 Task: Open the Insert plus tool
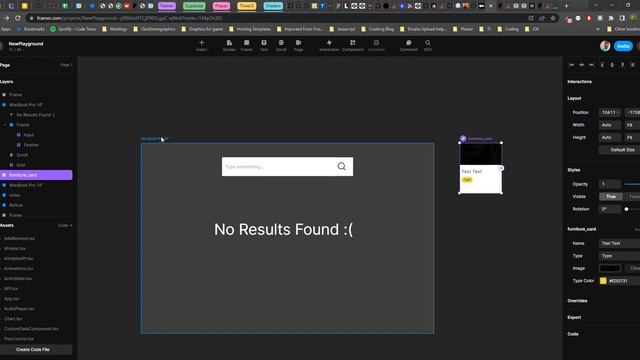(201, 45)
